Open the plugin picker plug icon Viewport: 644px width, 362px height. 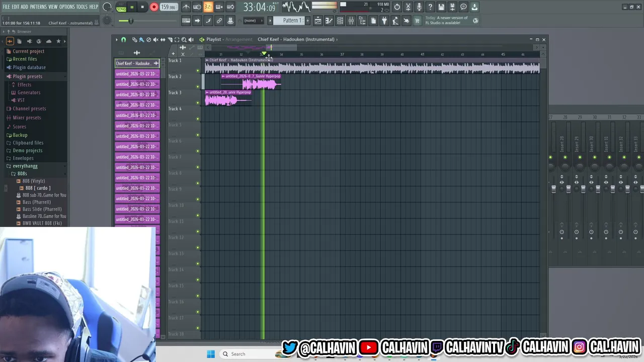point(384,21)
